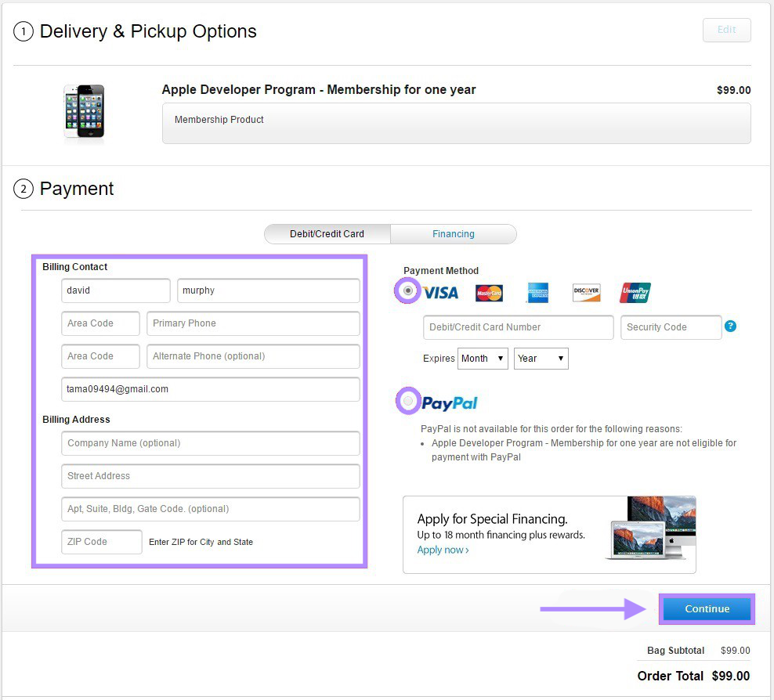Image resolution: width=774 pixels, height=700 pixels.
Task: Click the security code help icon
Action: [730, 327]
